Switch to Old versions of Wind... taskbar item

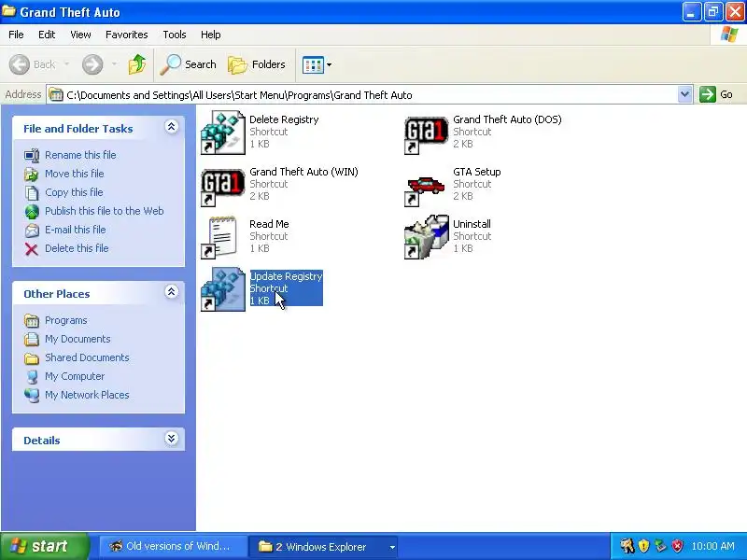pos(173,546)
